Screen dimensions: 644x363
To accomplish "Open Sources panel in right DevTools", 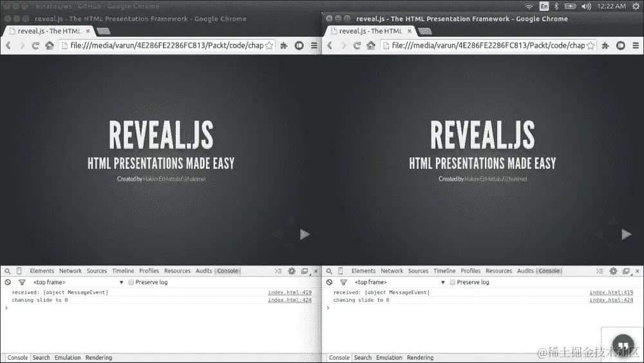I will point(418,271).
